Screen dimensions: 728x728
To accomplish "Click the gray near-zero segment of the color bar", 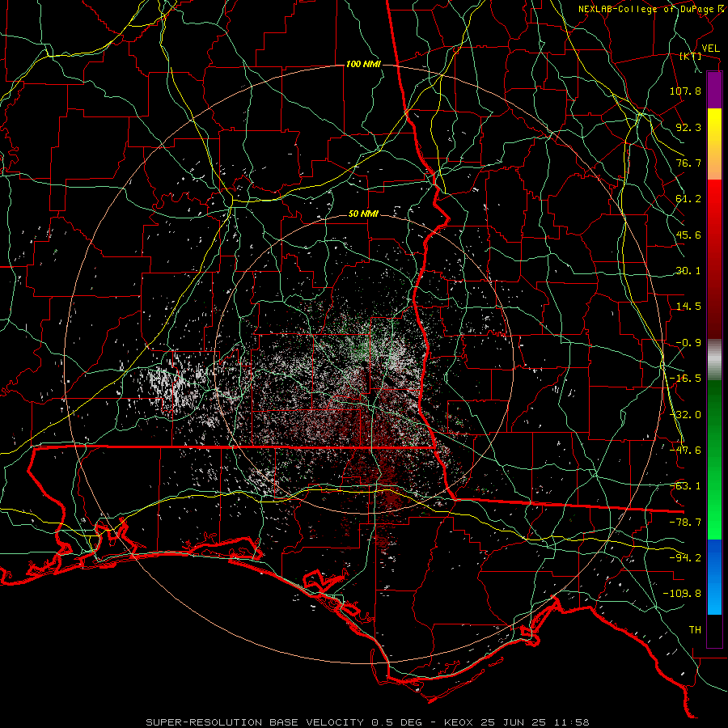I will click(714, 360).
